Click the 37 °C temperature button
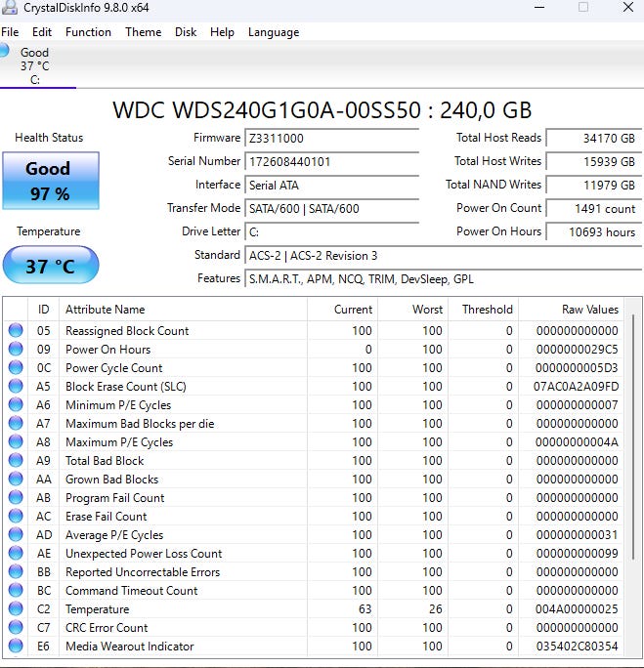 pyautogui.click(x=51, y=265)
